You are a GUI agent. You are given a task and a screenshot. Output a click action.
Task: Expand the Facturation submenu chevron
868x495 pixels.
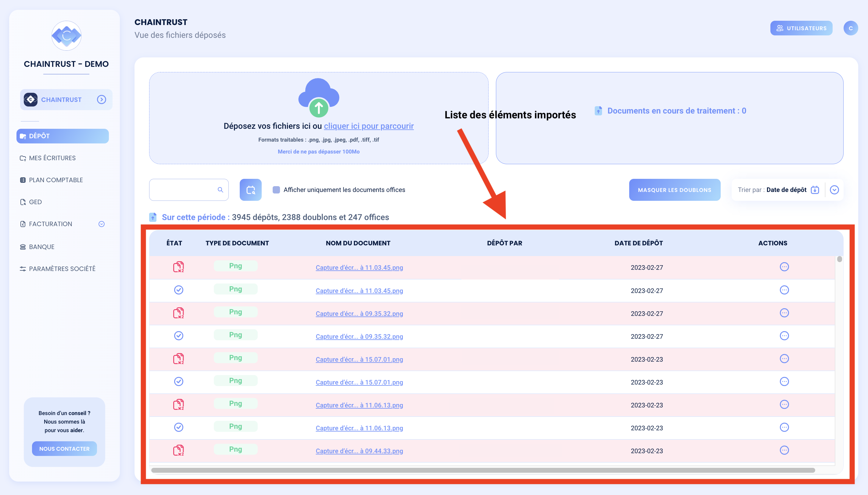coord(102,224)
